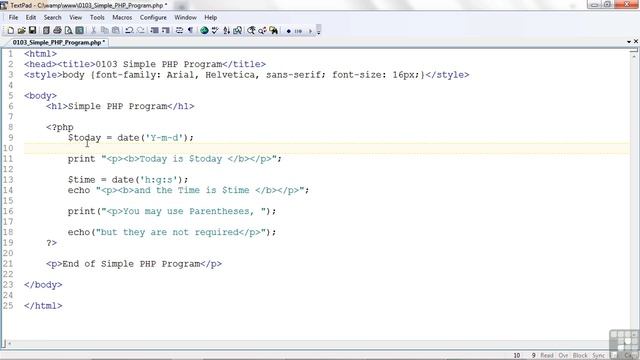The image size is (640, 360).
Task: Open Compare Files toolbar icon
Action: tap(238, 31)
